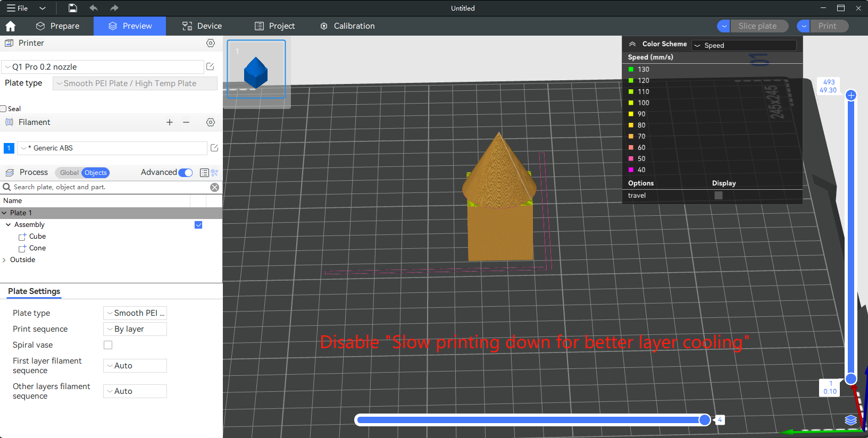The image size is (868, 438).
Task: Switch to the Prepare tab
Action: pos(58,26)
